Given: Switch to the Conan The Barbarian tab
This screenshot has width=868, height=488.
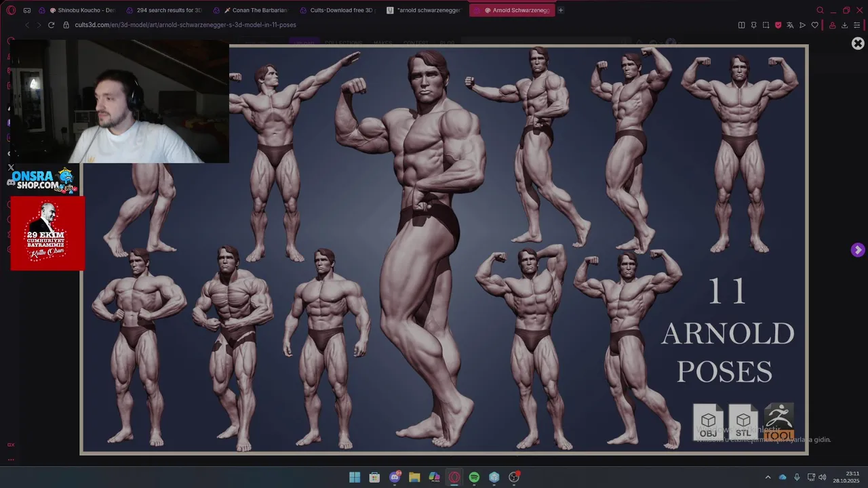Looking at the screenshot, I should click(x=250, y=10).
